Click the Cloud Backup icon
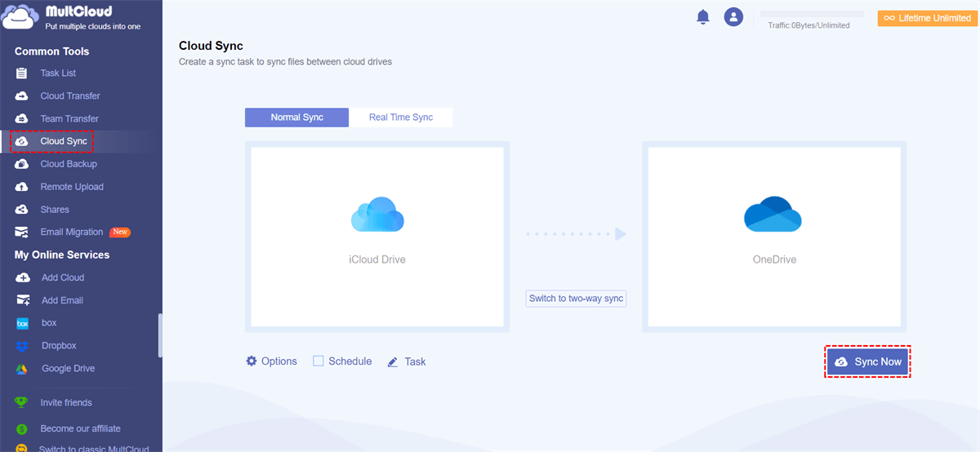980x452 pixels. pyautogui.click(x=22, y=164)
